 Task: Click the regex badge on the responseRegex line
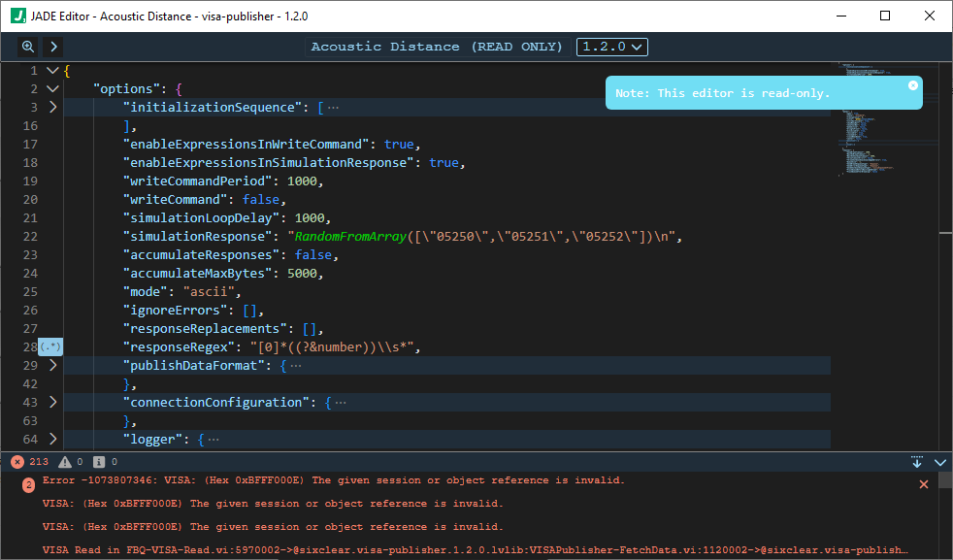pos(49,346)
